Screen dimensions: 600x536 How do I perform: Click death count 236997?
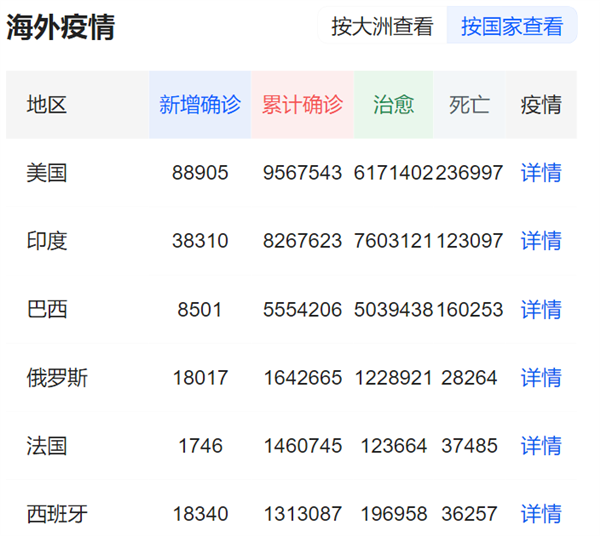(x=469, y=173)
